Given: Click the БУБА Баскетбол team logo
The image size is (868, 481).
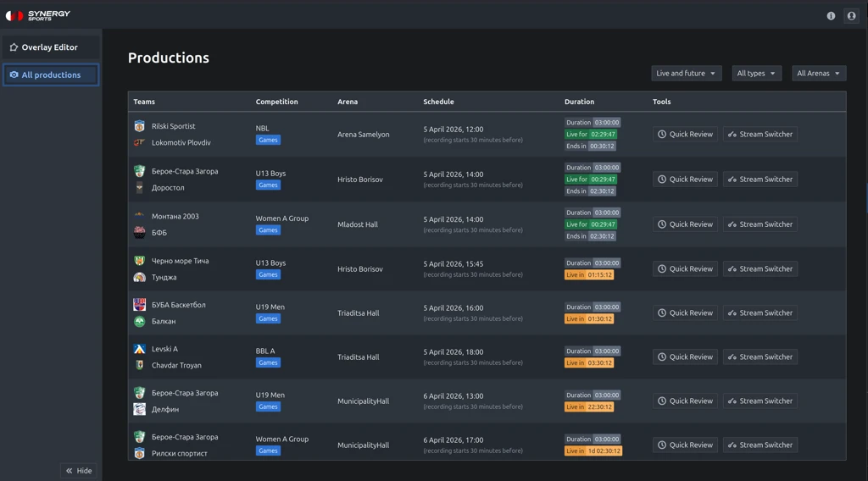Looking at the screenshot, I should [139, 305].
